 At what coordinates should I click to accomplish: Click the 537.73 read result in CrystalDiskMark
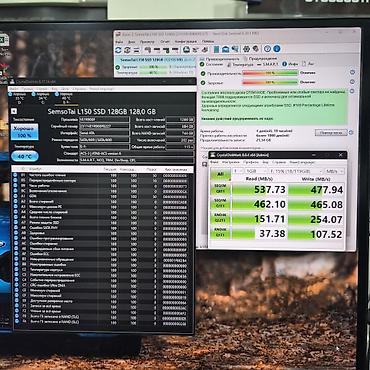coord(259,189)
